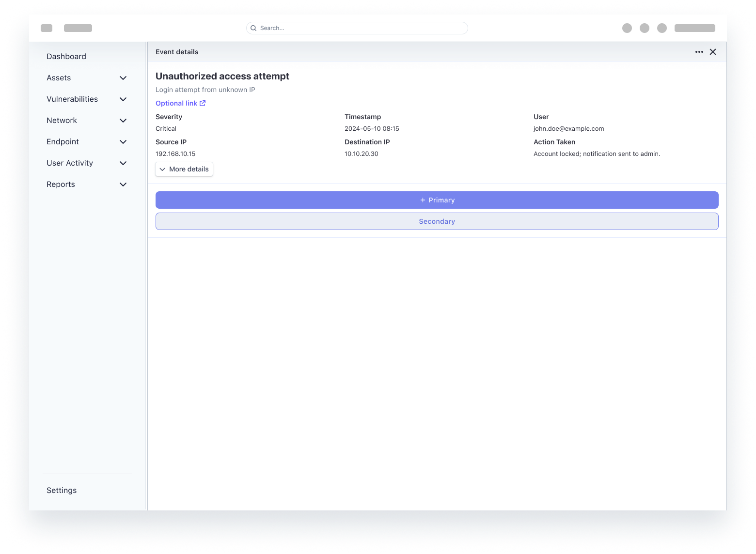The height and width of the screenshot is (554, 756).
Task: Click the middle circular icon in the top bar
Action: coord(645,28)
